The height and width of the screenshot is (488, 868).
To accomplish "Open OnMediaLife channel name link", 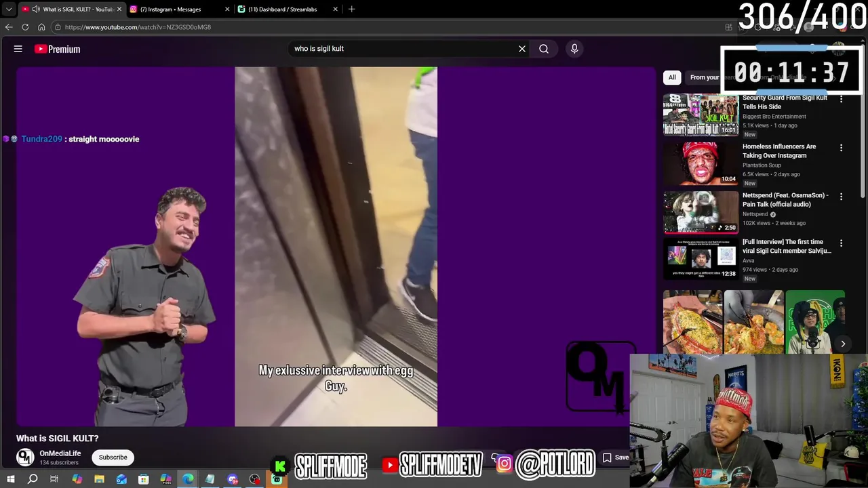I will (x=60, y=453).
